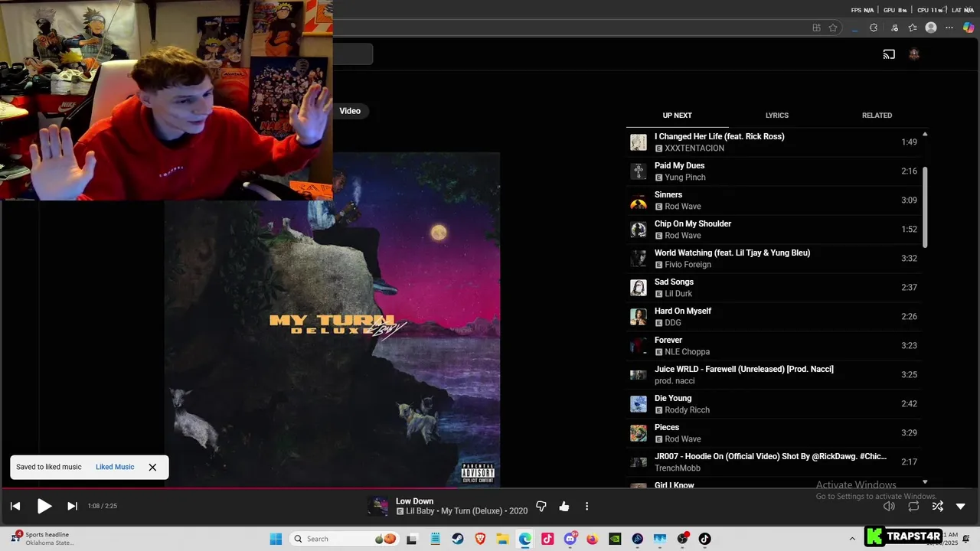
Task: Open OBS Studio from the taskbar
Action: (682, 539)
